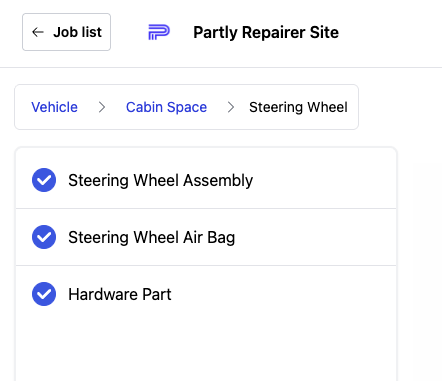Click empty area of Hardware Part row
The height and width of the screenshot is (381, 442).
click(283, 294)
